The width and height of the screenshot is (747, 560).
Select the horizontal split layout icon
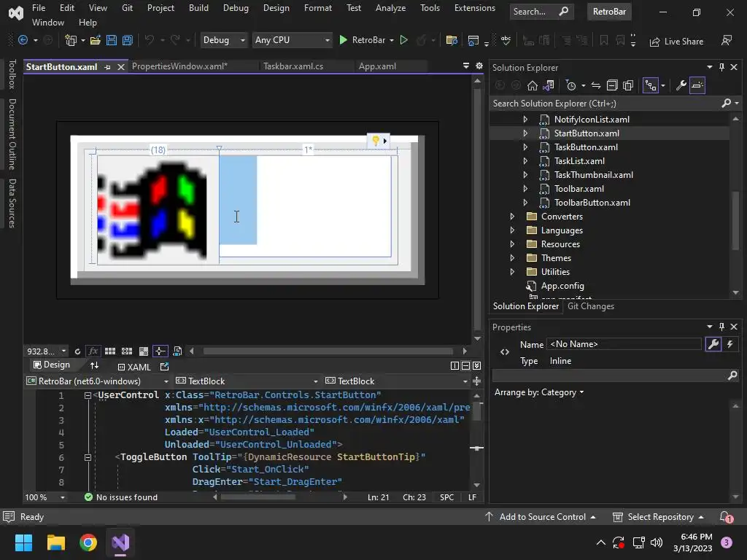pyautogui.click(x=466, y=366)
